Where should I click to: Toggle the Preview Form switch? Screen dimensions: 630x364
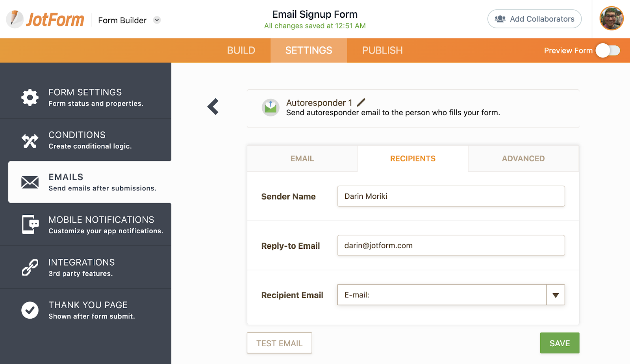608,50
